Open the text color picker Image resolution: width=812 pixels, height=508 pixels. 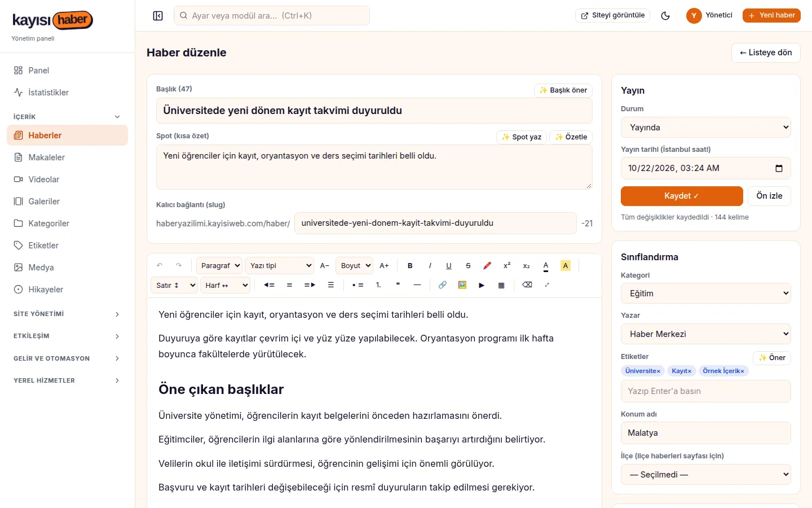point(546,266)
